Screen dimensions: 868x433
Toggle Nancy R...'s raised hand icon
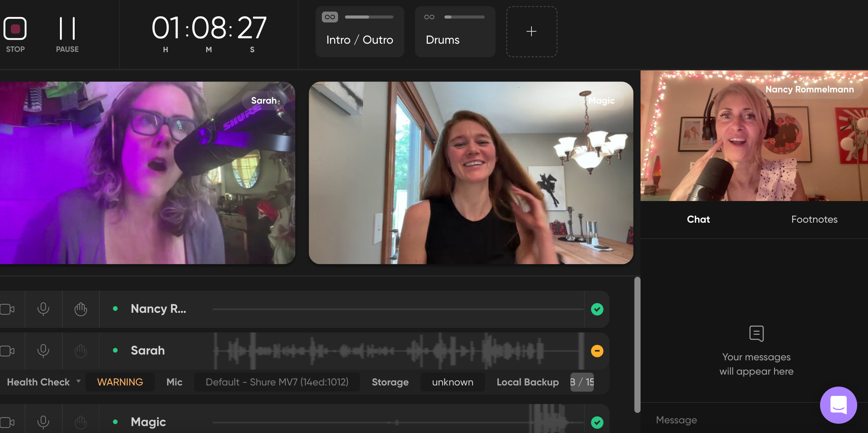[x=81, y=309]
